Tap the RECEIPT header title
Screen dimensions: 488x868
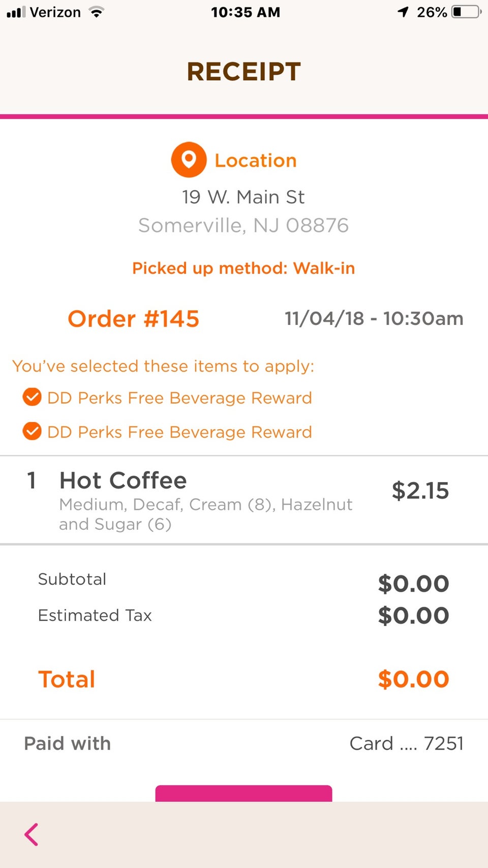[x=244, y=71]
